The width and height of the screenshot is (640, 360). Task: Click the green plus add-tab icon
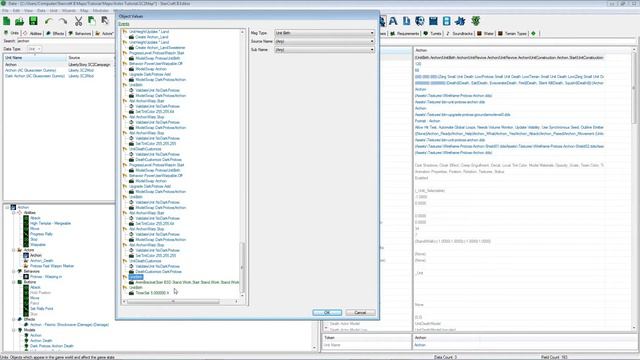pyautogui.click(x=533, y=33)
